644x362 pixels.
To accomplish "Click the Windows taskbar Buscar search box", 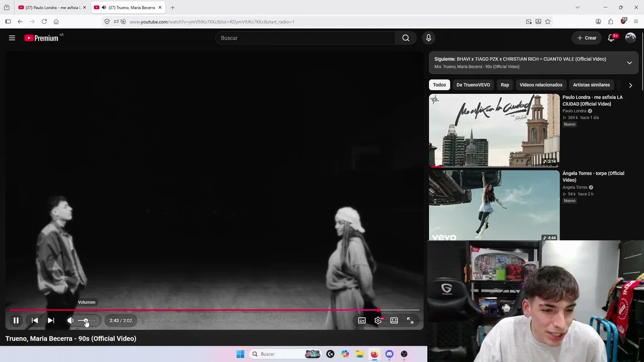I will tap(285, 354).
